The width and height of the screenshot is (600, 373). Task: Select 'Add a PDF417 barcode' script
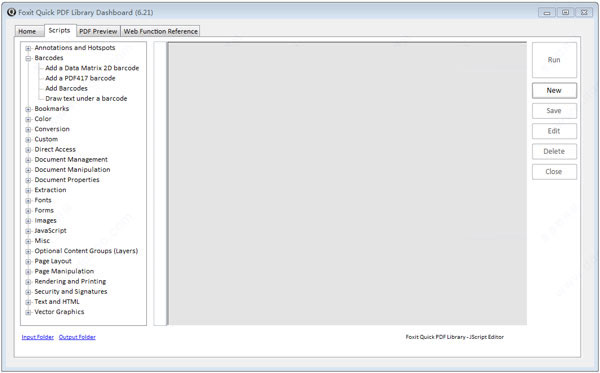(80, 78)
